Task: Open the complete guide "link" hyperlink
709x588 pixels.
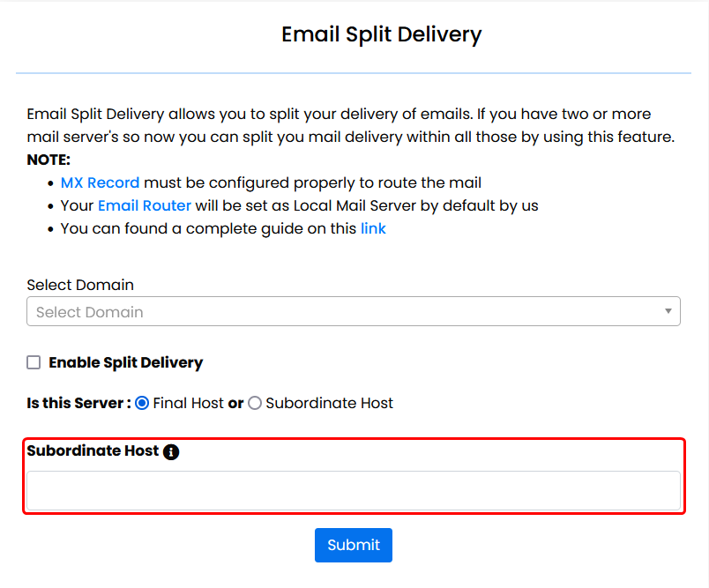Action: pos(373,228)
